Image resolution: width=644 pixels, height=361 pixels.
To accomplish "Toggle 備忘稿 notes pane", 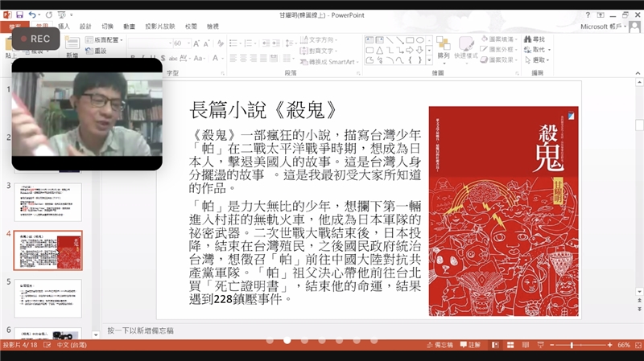I will pyautogui.click(x=440, y=345).
